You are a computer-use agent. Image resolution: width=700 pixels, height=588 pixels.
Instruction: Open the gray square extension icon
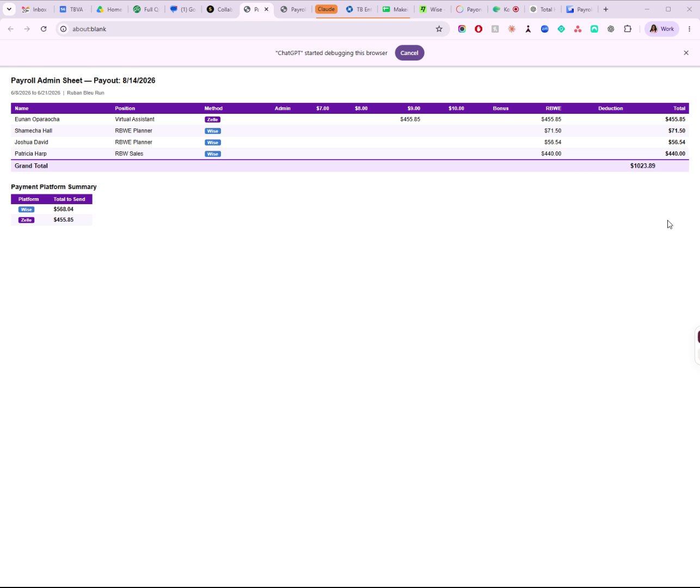click(495, 29)
